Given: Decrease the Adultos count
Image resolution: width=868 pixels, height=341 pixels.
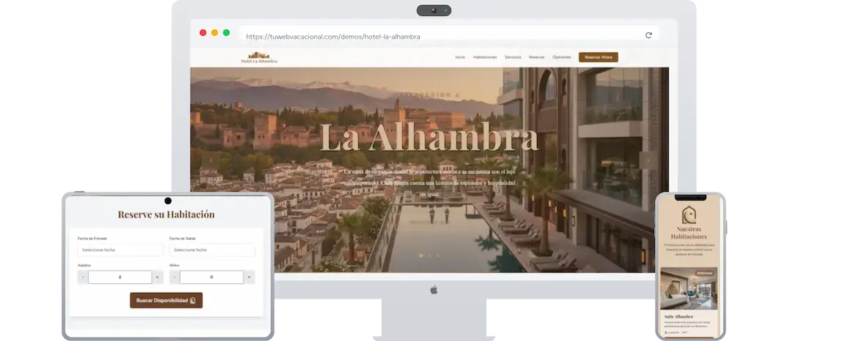Looking at the screenshot, I should click(x=83, y=277).
